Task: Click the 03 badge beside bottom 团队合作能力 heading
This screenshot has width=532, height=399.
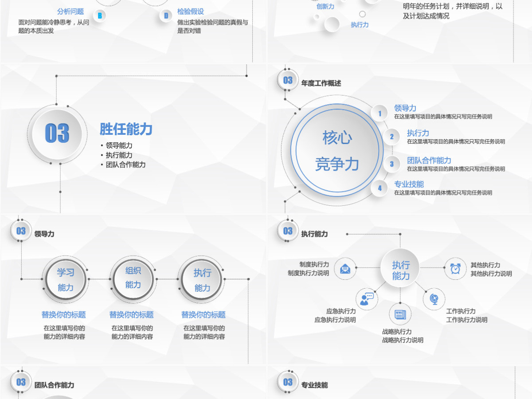Action: point(21,382)
